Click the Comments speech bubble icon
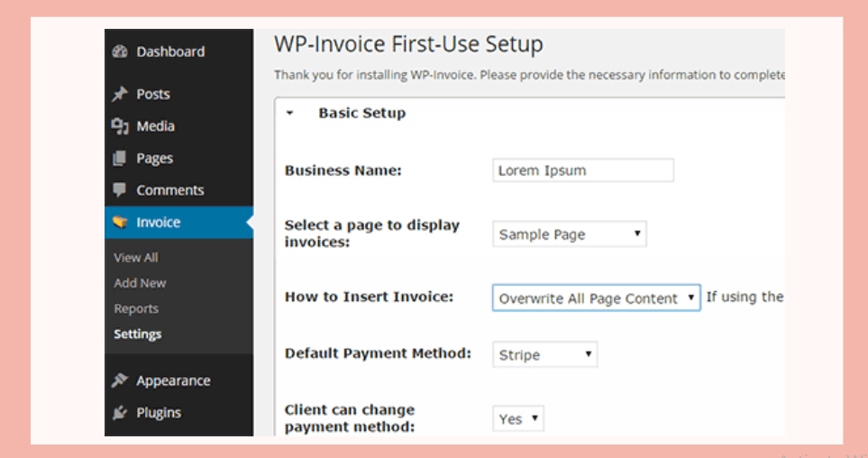 click(120, 190)
